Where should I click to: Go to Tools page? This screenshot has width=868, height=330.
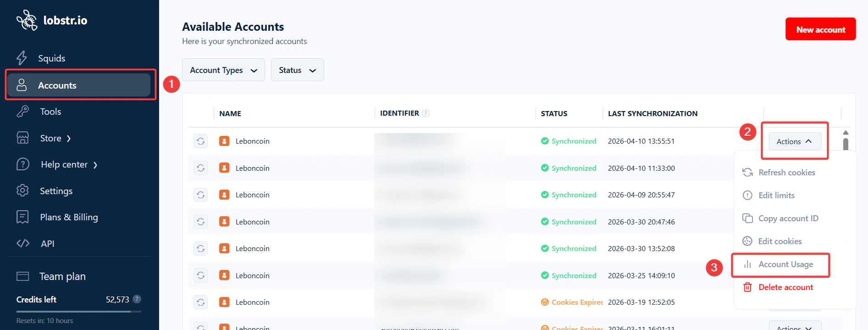point(50,112)
